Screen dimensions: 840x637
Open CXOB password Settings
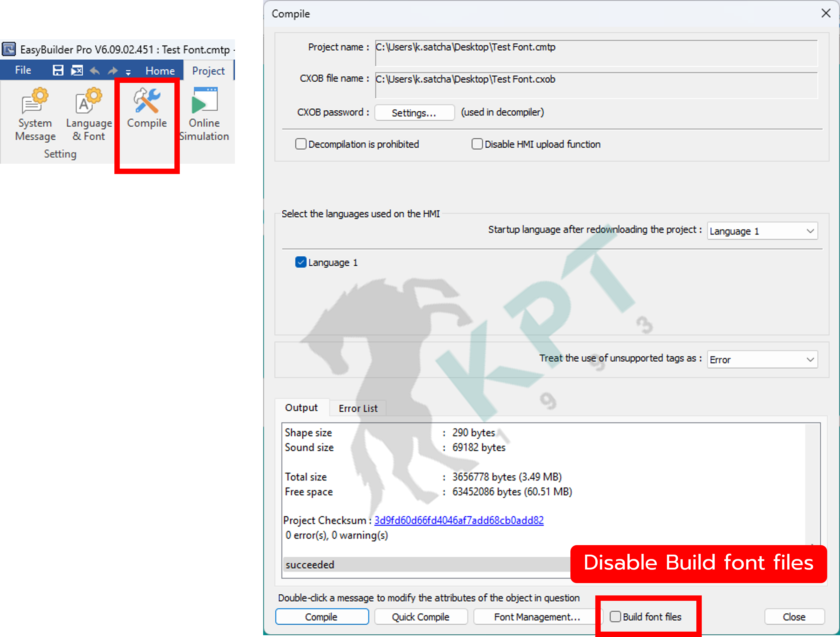[414, 113]
